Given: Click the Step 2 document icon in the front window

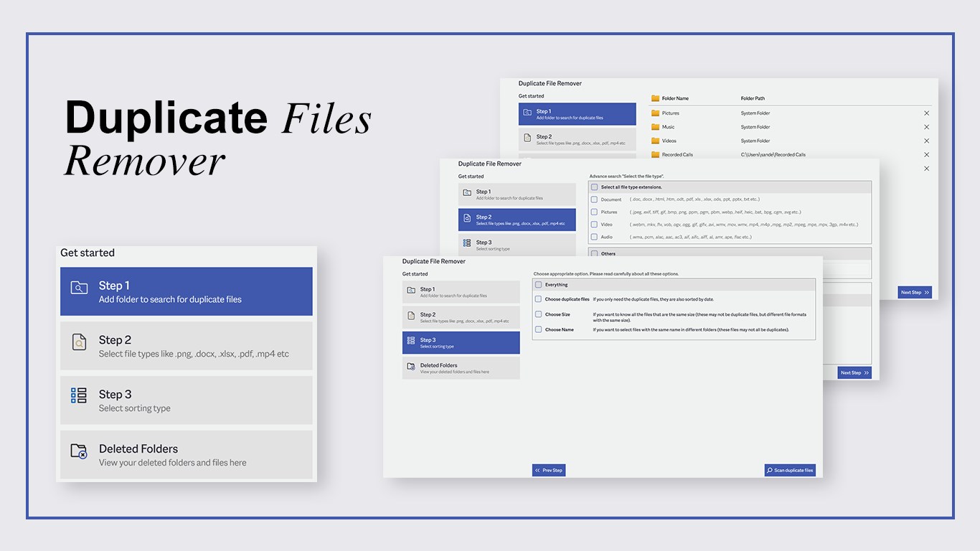Looking at the screenshot, I should coord(411,315).
